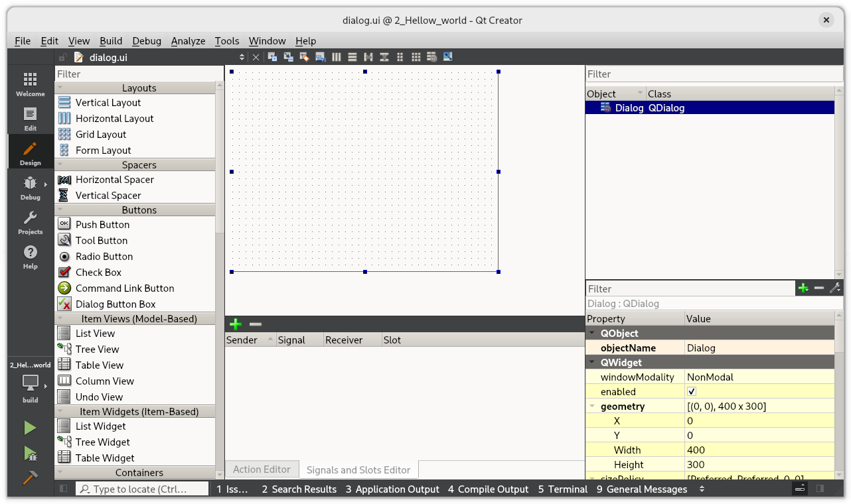Uncheck the enabled property checkbox
The height and width of the screenshot is (504, 851).
692,392
